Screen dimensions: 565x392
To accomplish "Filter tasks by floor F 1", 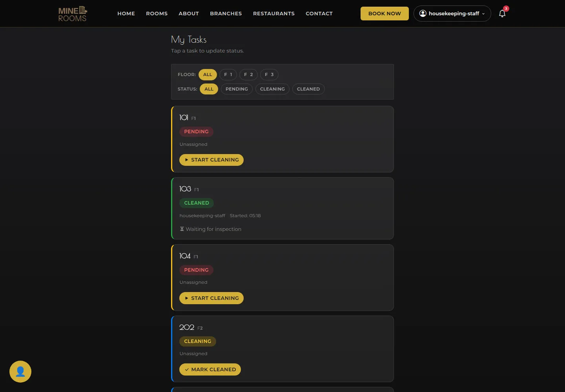I will pos(228,74).
